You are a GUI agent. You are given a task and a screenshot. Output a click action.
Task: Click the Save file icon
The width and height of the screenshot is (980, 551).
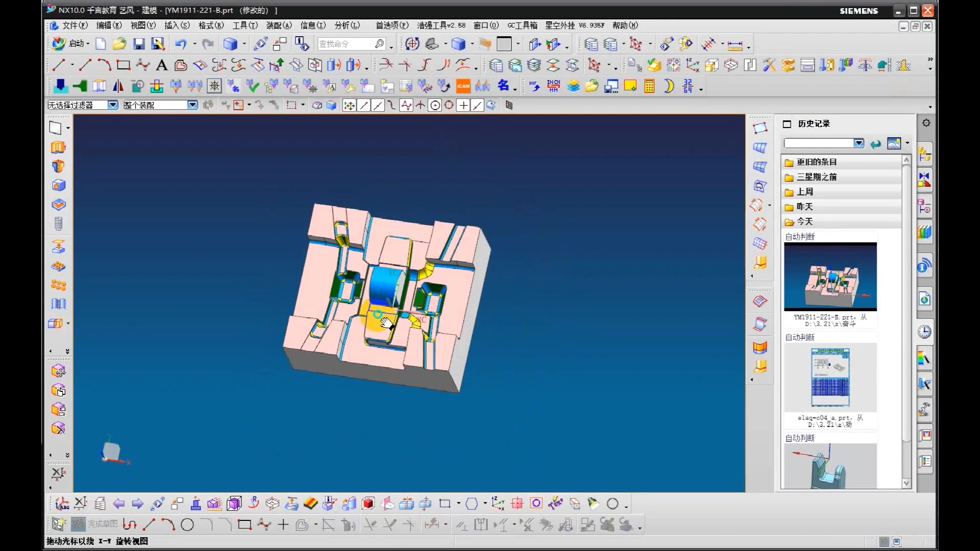(139, 44)
